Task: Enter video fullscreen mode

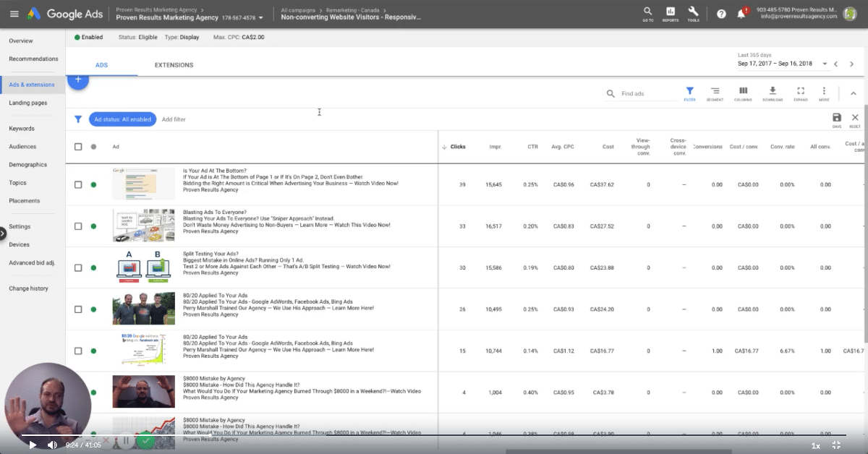Action: point(837,445)
